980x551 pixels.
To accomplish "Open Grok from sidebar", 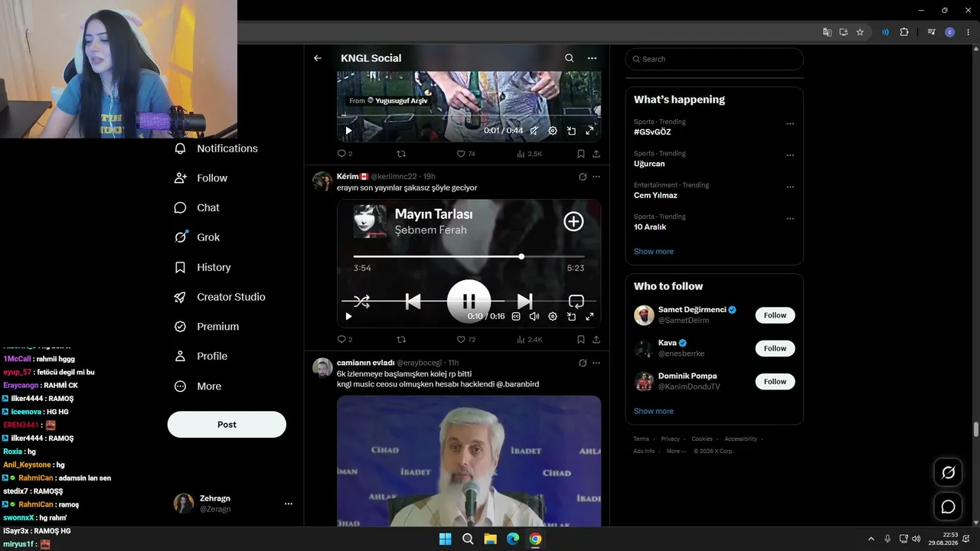I will pyautogui.click(x=198, y=237).
